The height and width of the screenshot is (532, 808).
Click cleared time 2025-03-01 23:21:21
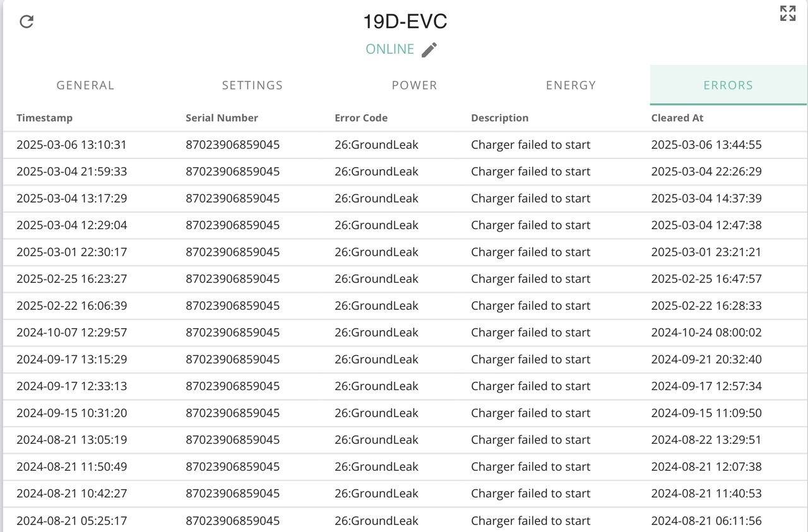706,252
